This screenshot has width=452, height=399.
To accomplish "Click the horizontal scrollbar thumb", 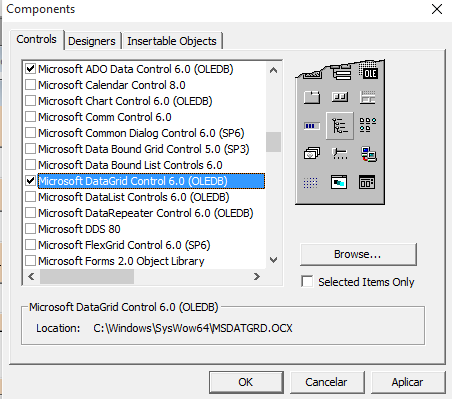I will pyautogui.click(x=87, y=276).
